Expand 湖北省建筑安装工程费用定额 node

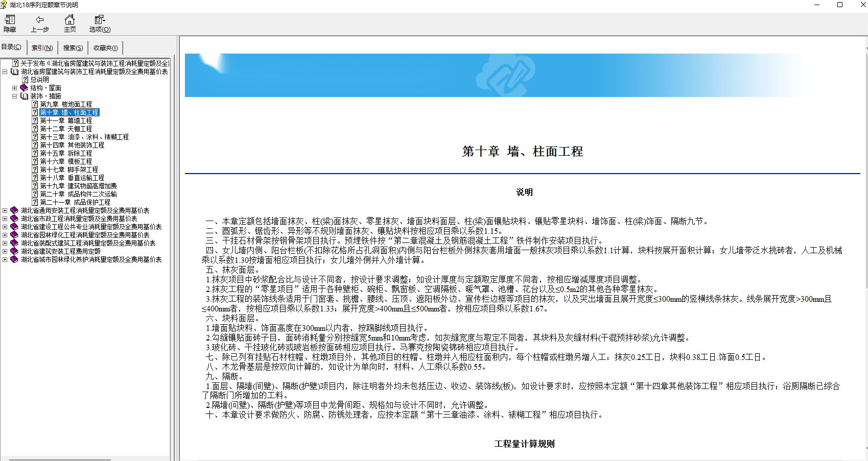coord(5,251)
